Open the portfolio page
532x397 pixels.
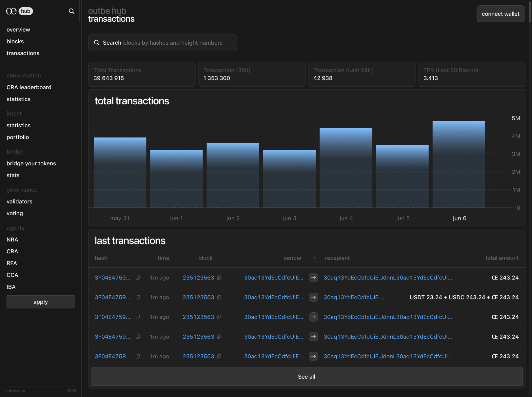point(18,137)
